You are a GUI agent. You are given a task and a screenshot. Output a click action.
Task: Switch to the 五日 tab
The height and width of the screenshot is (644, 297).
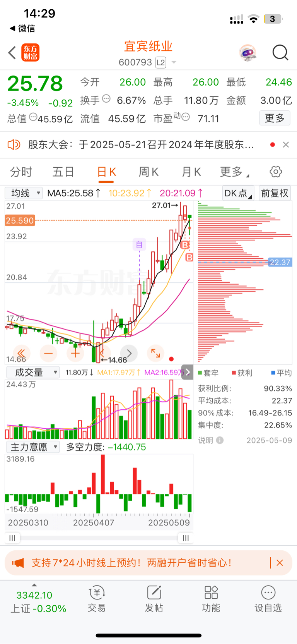(x=63, y=172)
